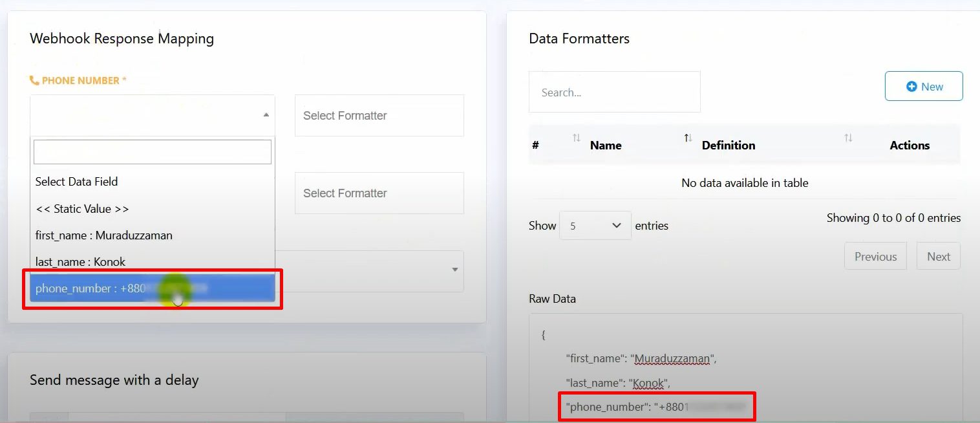Click the Actions column header

point(909,146)
